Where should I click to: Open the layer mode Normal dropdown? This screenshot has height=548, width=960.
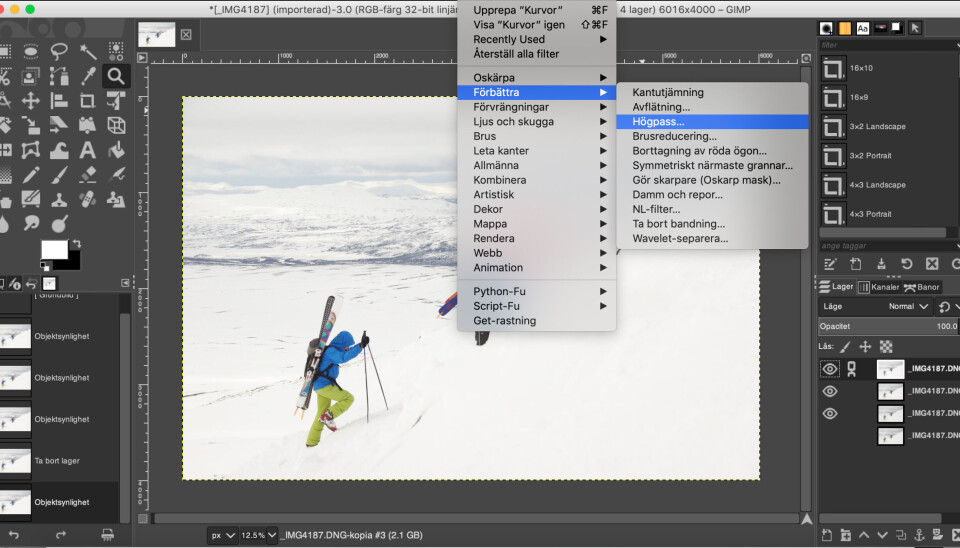pos(901,307)
